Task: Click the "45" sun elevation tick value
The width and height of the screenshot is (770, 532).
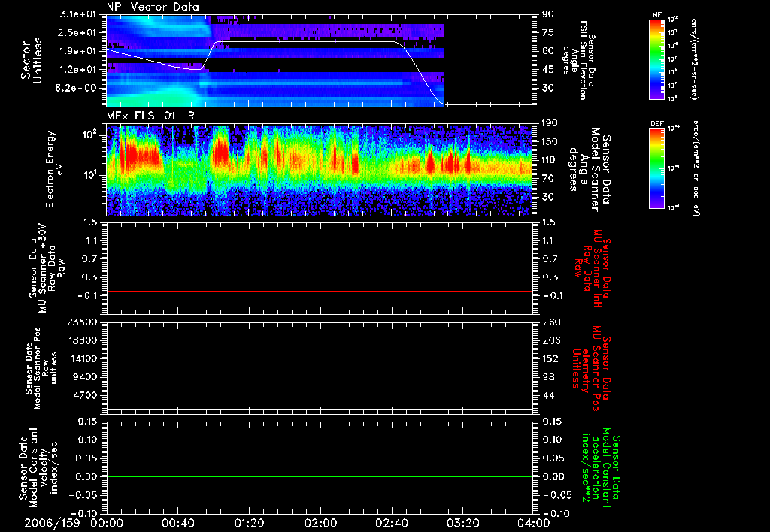Action: click(548, 69)
